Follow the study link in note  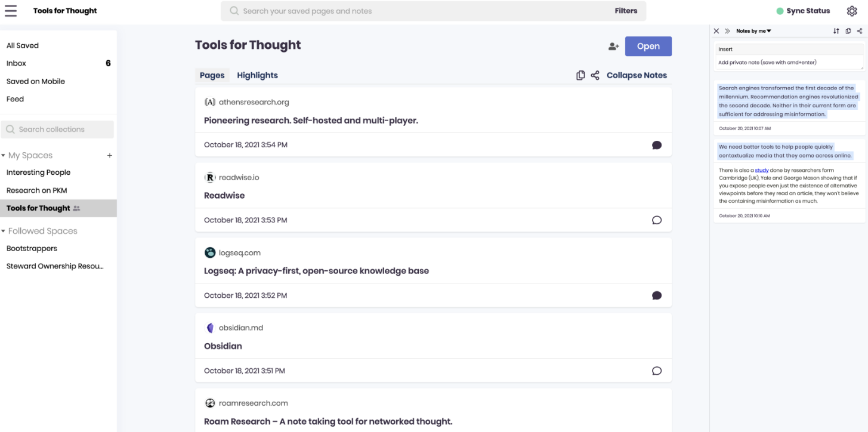tap(761, 170)
